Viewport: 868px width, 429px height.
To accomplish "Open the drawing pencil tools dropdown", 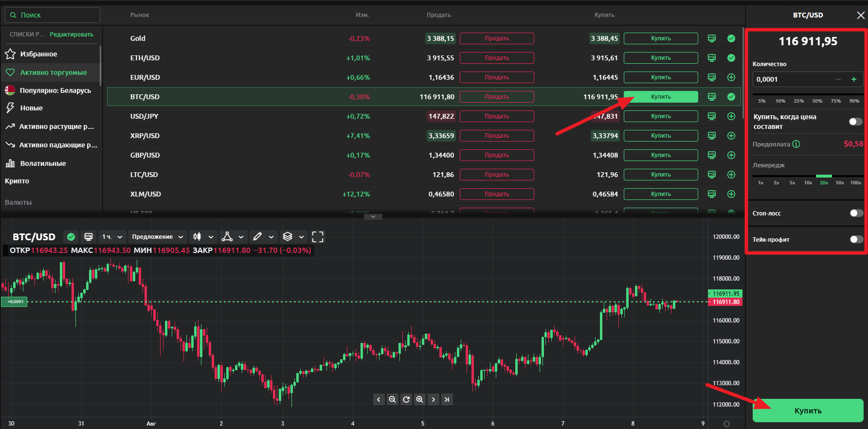I will pos(263,237).
